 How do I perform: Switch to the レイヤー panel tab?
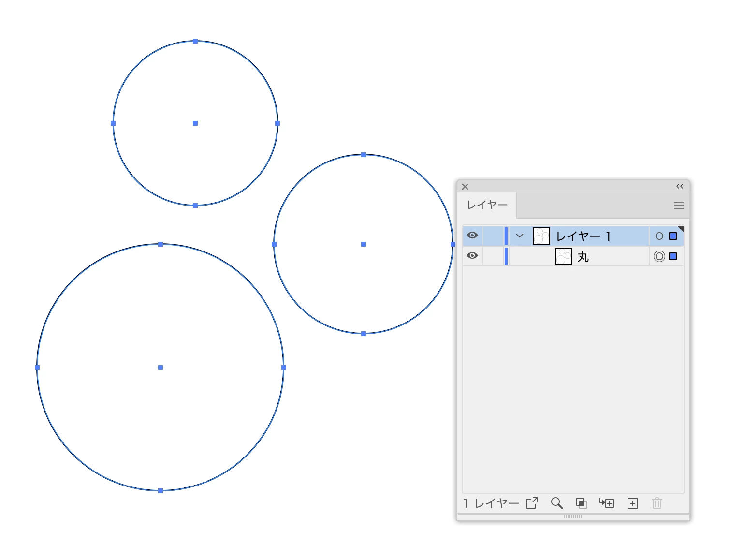pos(487,205)
